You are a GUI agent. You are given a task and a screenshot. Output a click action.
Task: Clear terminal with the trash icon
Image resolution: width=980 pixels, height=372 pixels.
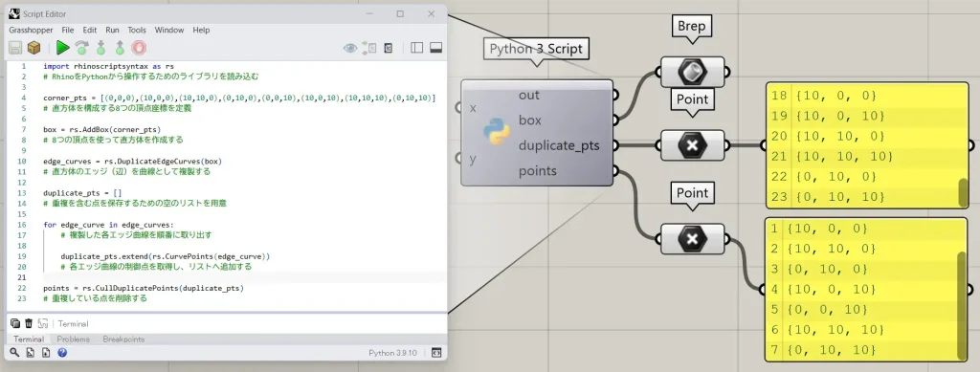tap(29, 323)
